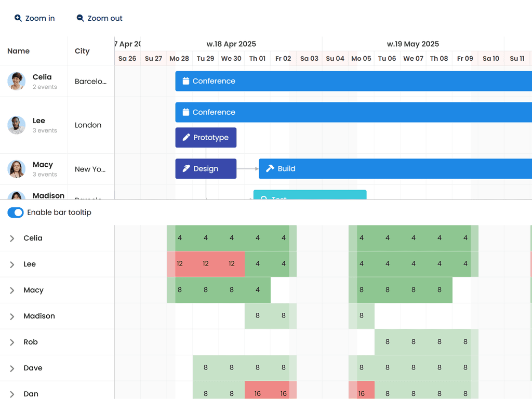Click the pencil icon on Prototype event
Screen dimensions: 532x399
click(187, 138)
